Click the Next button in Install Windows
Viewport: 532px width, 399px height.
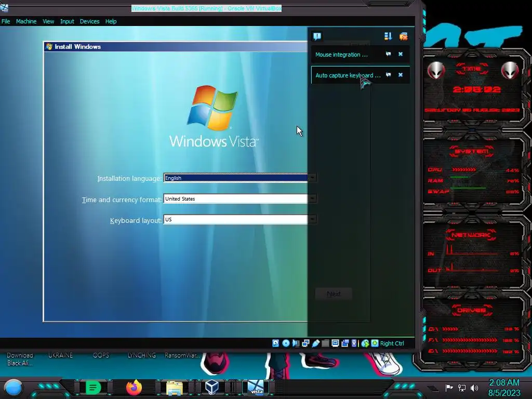(x=334, y=294)
